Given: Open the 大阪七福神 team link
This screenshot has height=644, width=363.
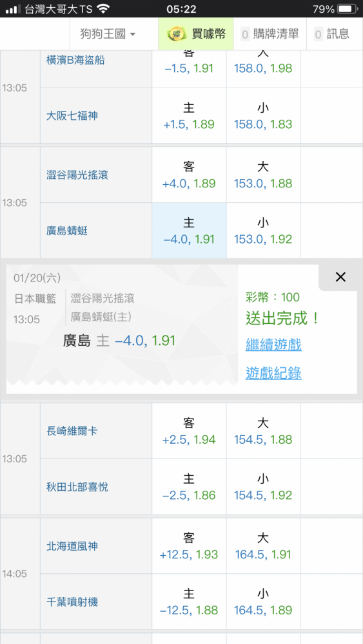Looking at the screenshot, I should pyautogui.click(x=72, y=116).
